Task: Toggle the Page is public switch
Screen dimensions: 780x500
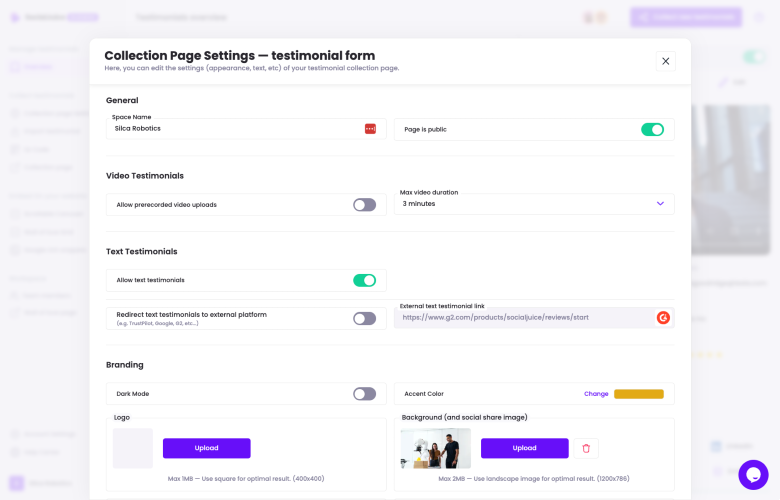Action: click(x=652, y=129)
